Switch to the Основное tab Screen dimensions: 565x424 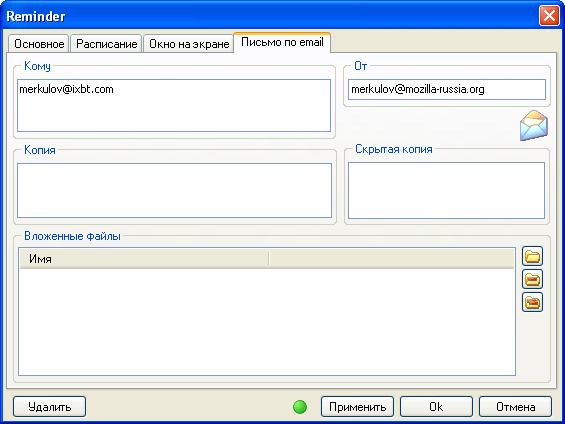click(x=39, y=44)
